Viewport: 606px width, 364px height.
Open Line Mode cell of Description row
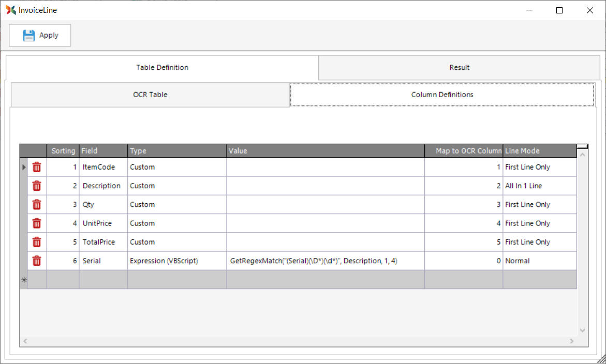[539, 186]
